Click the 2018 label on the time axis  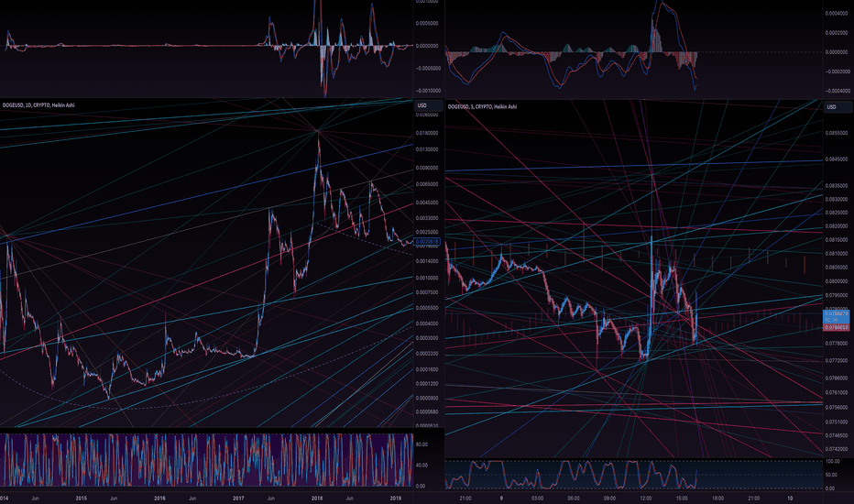coord(317,498)
